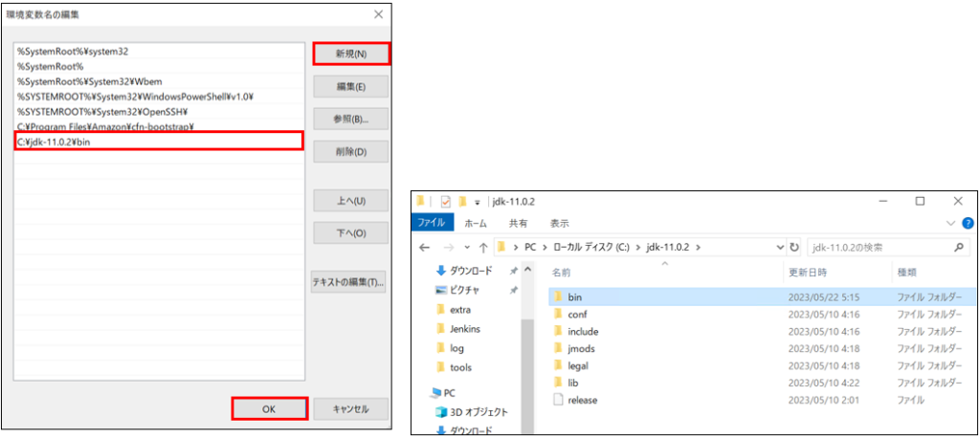Switch to the 表示 ribbon tab
Viewport: 980px width, 439px height.
[x=559, y=223]
